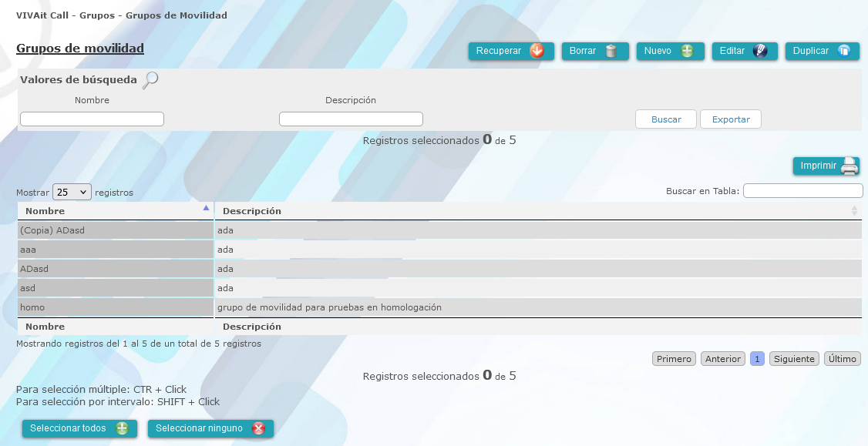Image resolution: width=868 pixels, height=446 pixels.
Task: Click the Recuperar button
Action: [511, 51]
